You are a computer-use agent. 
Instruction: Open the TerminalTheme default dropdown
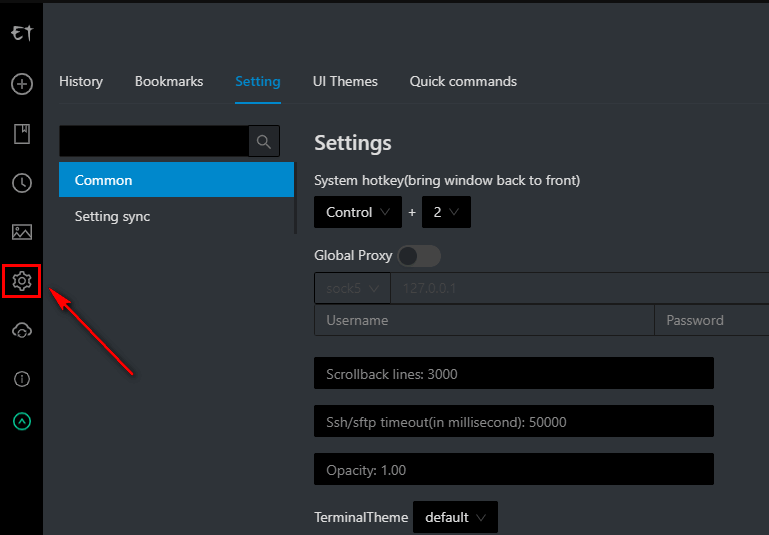455,517
